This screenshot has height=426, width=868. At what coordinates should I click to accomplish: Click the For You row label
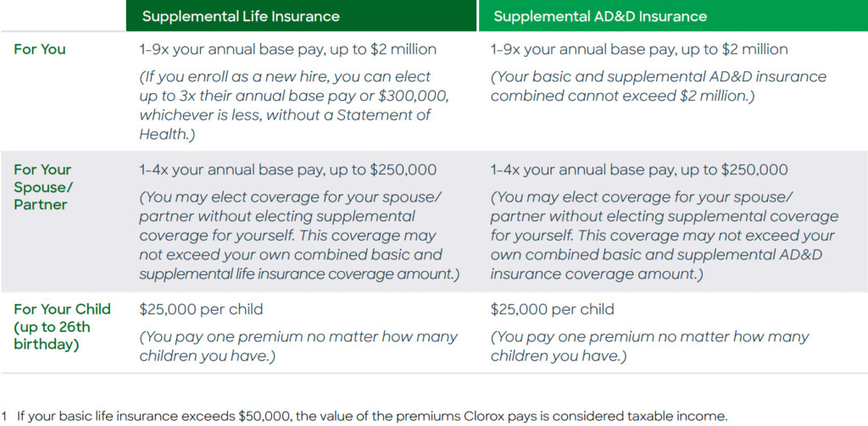pyautogui.click(x=39, y=49)
